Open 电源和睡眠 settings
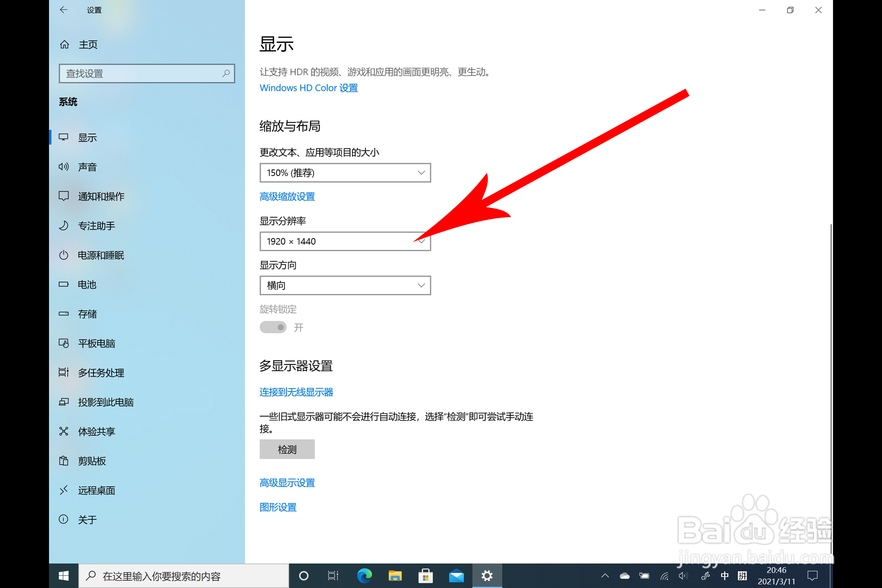Screen dimensions: 882x588 147,255
